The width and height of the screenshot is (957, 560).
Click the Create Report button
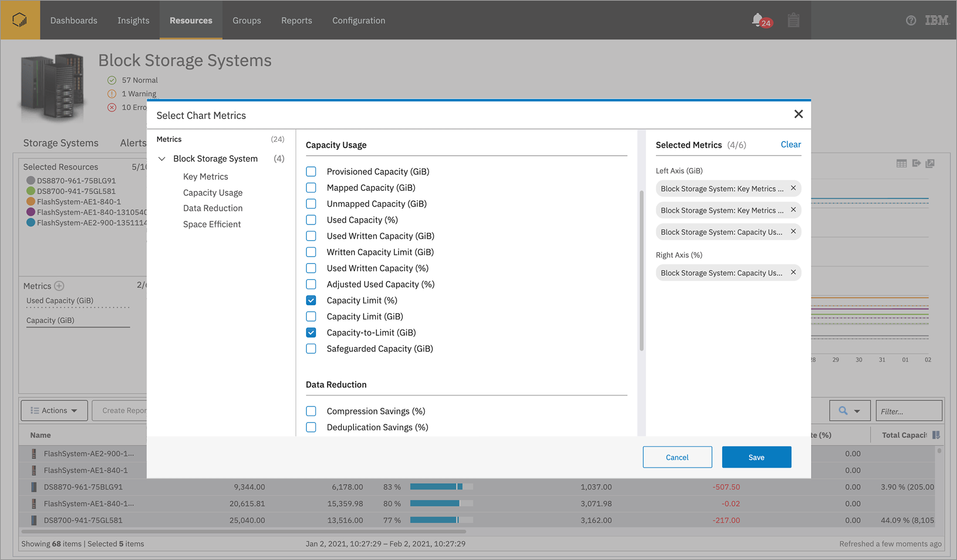coord(120,411)
